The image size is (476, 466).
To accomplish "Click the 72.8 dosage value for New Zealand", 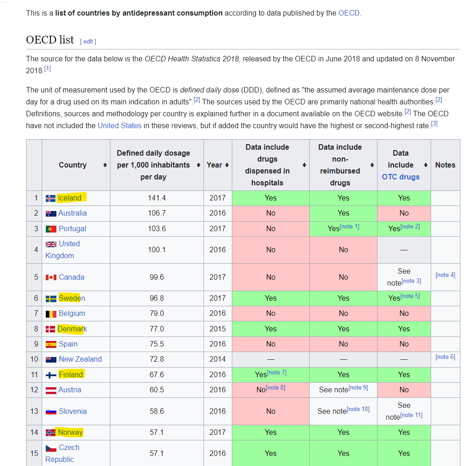I will point(157,359).
